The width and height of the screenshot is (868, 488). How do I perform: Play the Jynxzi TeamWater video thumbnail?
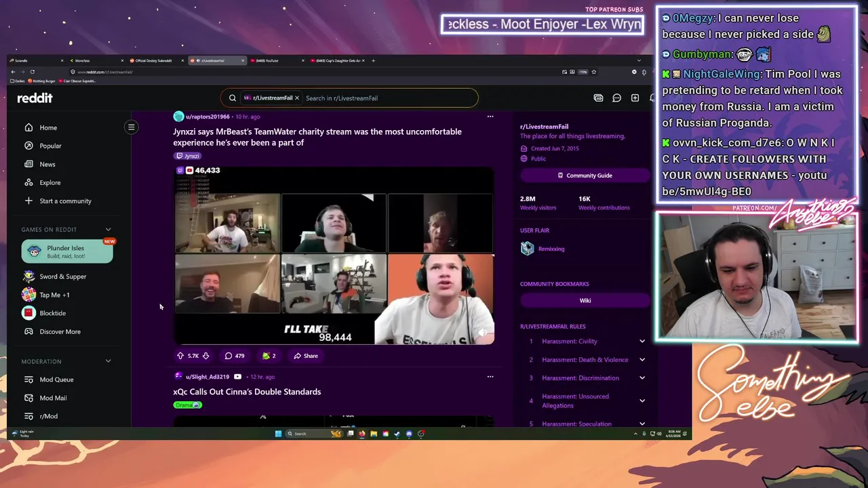(334, 254)
